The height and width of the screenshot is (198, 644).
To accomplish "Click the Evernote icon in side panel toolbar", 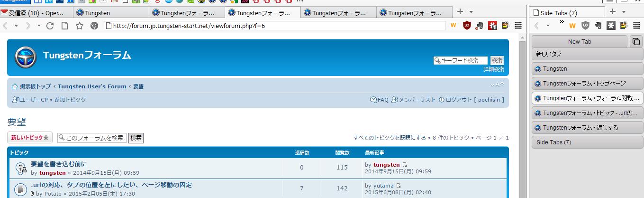I will point(598,26).
